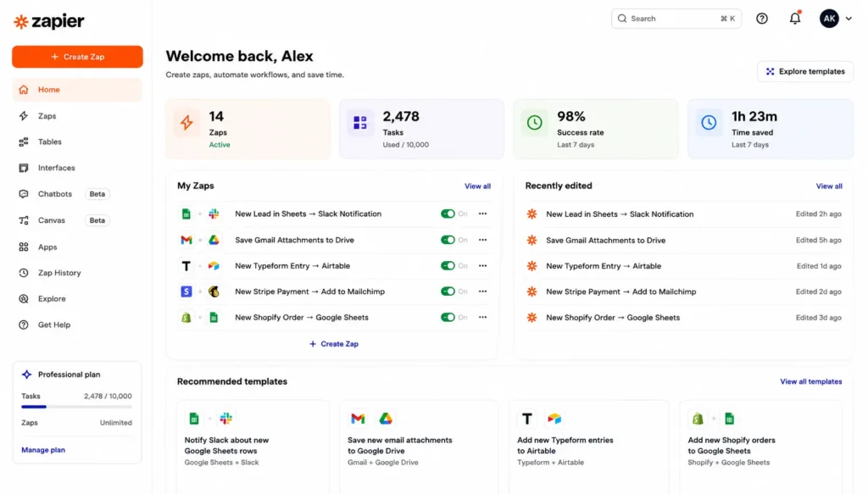Screen dimensions: 868x494
Task: Open more options for New Lead in Sheets
Action: click(x=482, y=214)
